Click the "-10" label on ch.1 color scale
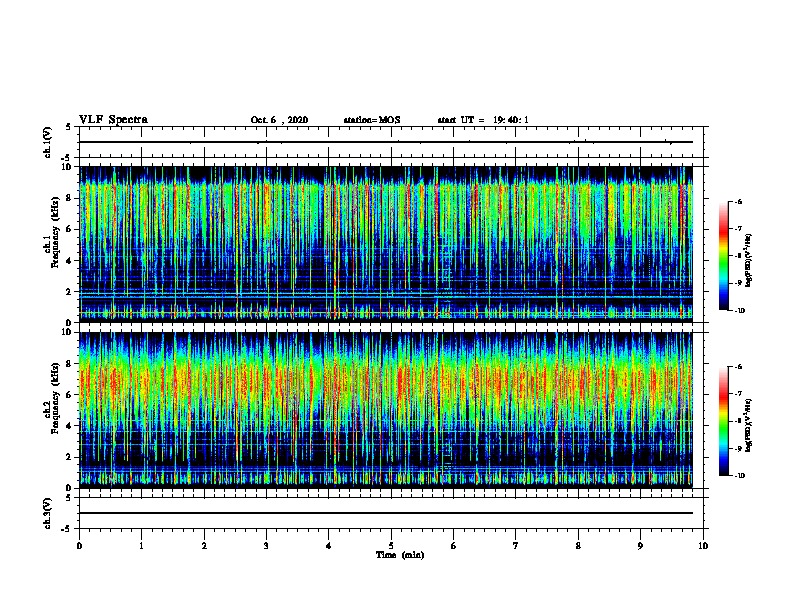792x612 pixels. 739,311
